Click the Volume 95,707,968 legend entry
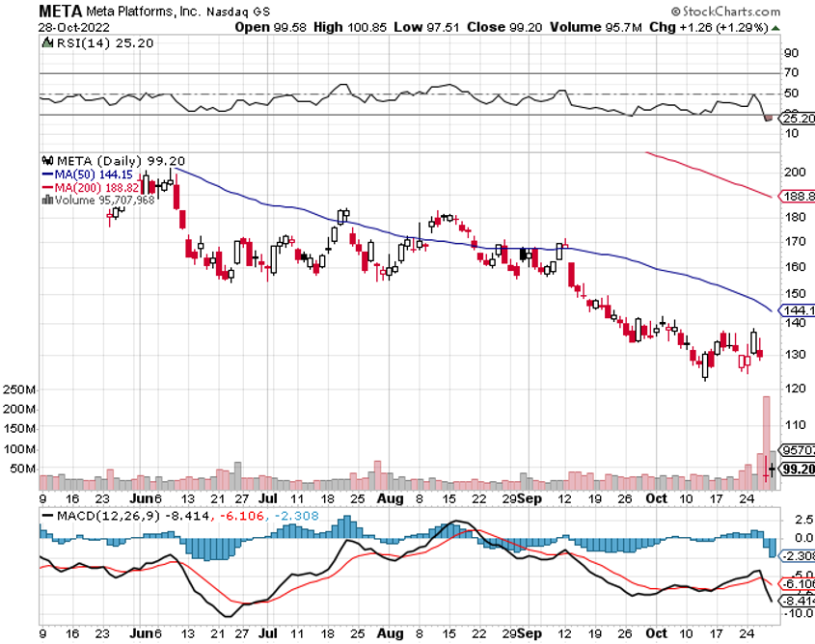This screenshot has width=815, height=644. pos(104,200)
